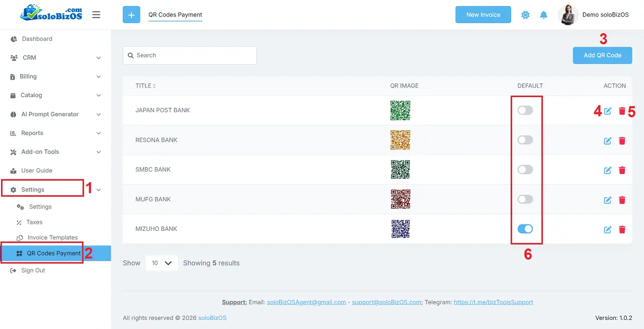The image size is (644, 329).
Task: Click the Add-on Tools wrench icon
Action: 14,152
